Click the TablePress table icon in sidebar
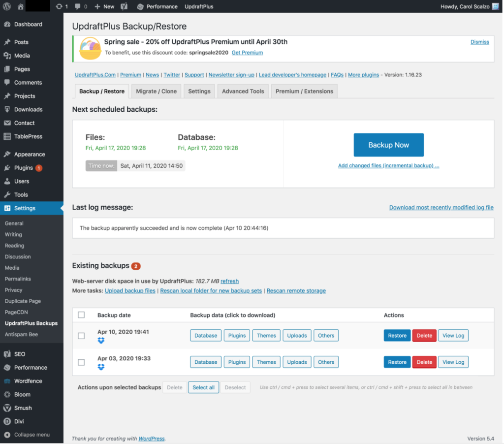The width and height of the screenshot is (504, 444). tap(7, 136)
